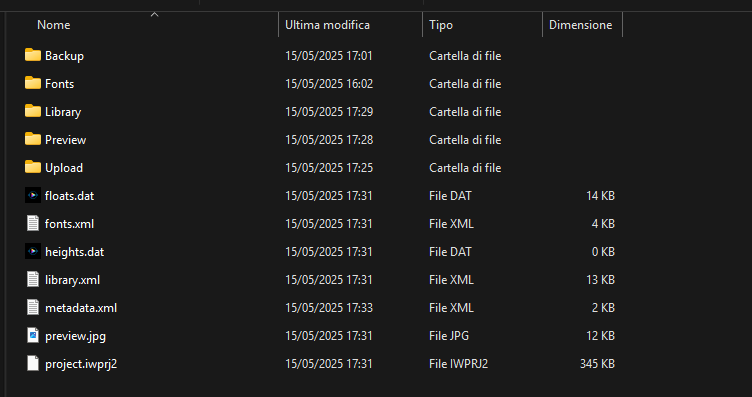Select the library.xml file name
This screenshot has width=752, height=397.
tap(72, 280)
